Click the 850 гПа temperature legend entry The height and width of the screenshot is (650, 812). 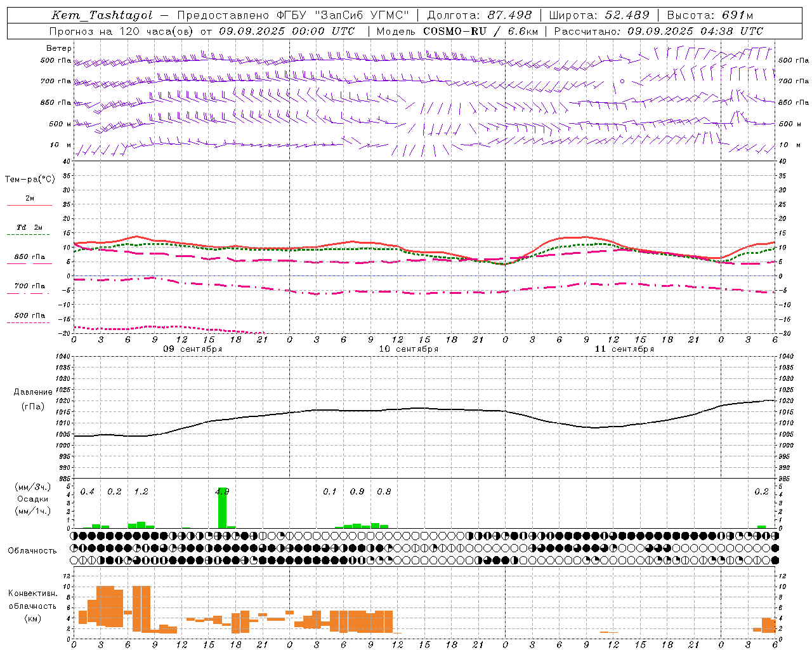[x=30, y=257]
